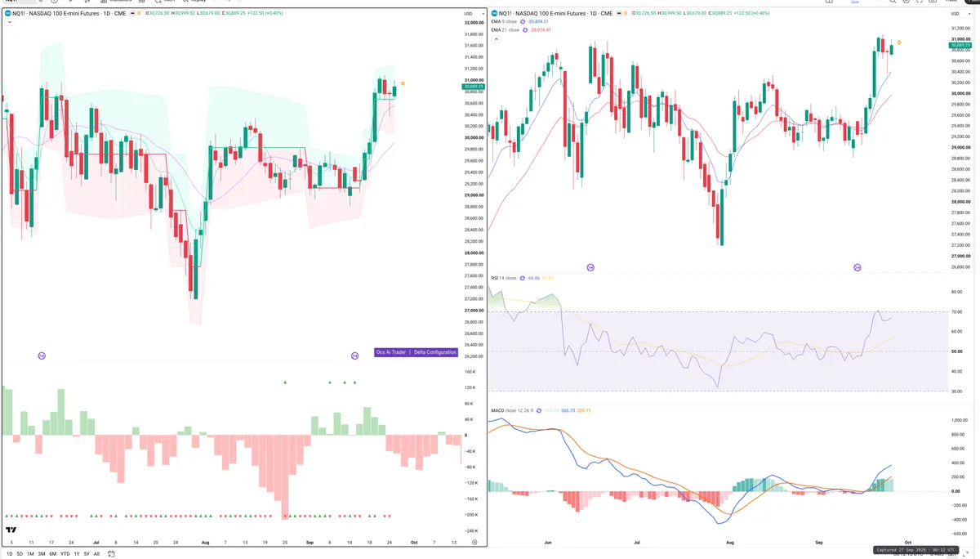Select the 3M time range
The image size is (980, 559).
[x=42, y=554]
